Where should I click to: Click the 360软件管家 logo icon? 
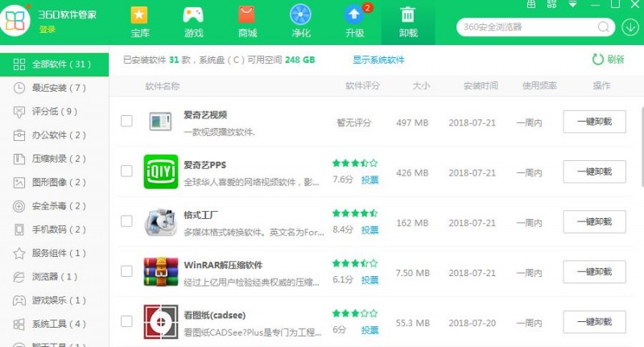15,20
